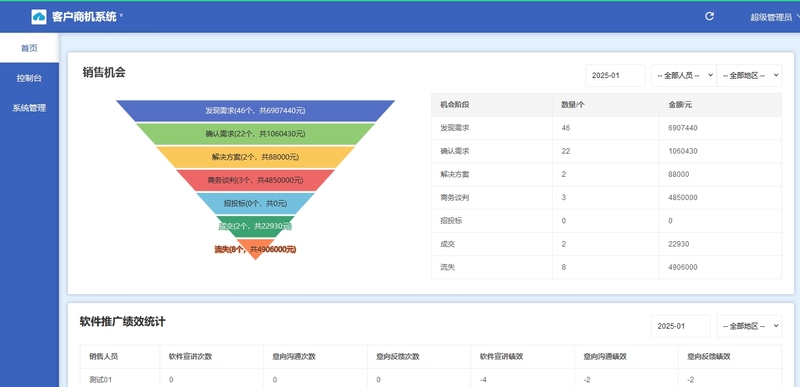Click the dark green 成交 funnel segment
The height and width of the screenshot is (387, 800).
click(x=255, y=226)
